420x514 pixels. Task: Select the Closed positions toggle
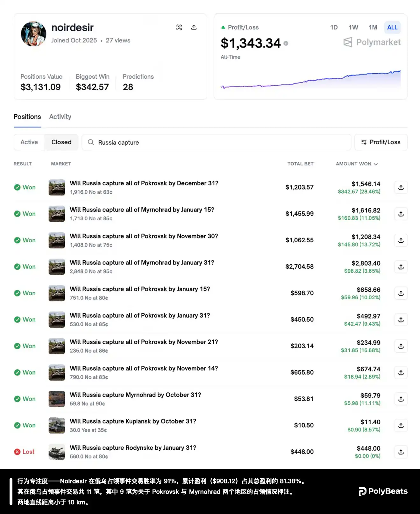61,142
